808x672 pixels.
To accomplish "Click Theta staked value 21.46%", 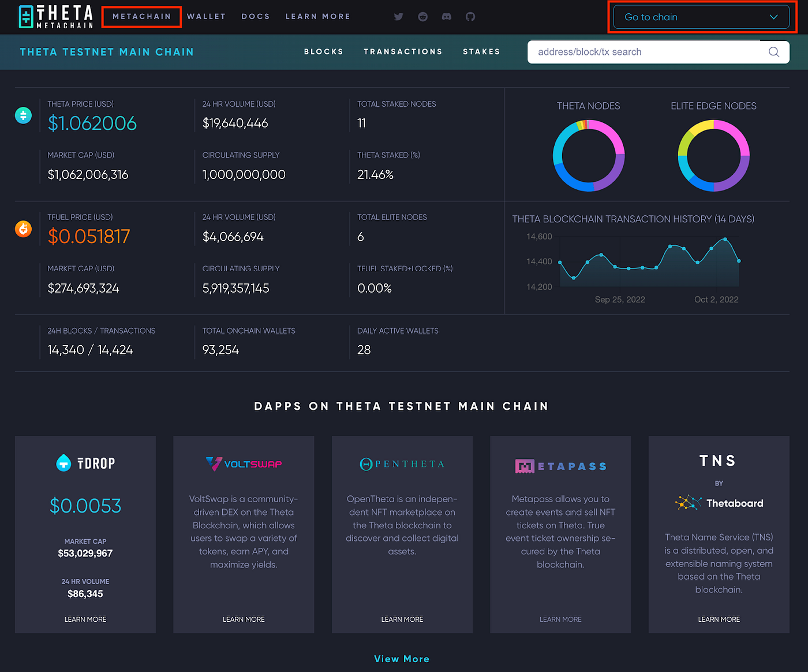I will coord(375,174).
